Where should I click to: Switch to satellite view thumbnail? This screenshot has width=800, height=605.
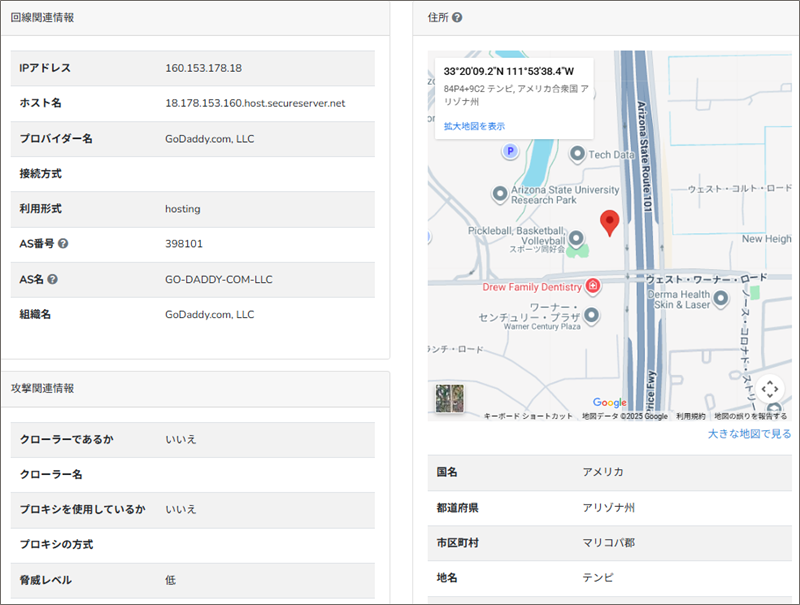tap(450, 398)
